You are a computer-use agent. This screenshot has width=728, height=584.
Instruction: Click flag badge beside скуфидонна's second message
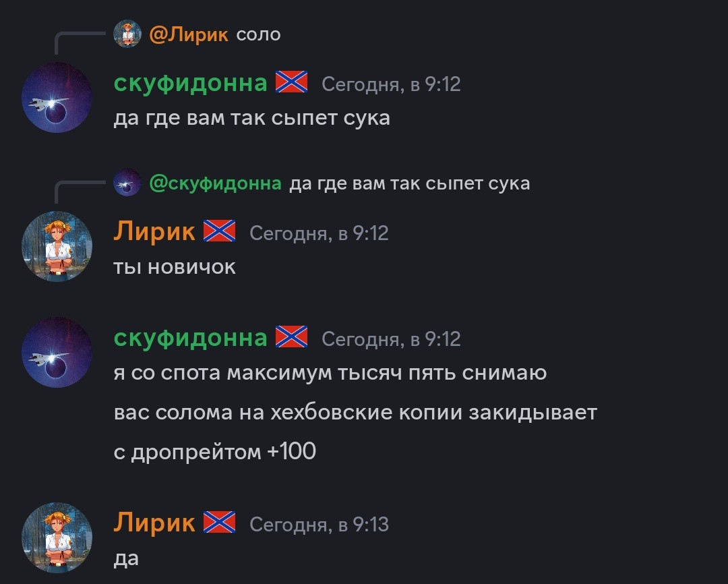(292, 337)
